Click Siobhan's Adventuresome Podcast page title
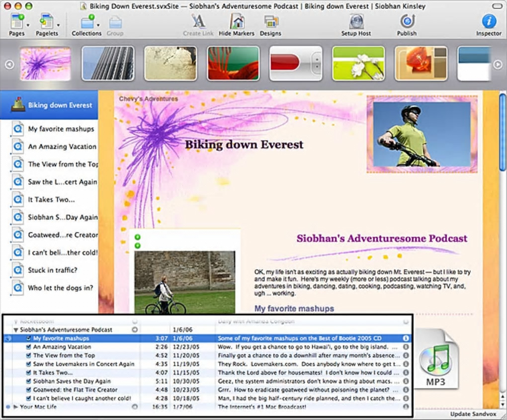This screenshot has width=507, height=420. tap(382, 239)
